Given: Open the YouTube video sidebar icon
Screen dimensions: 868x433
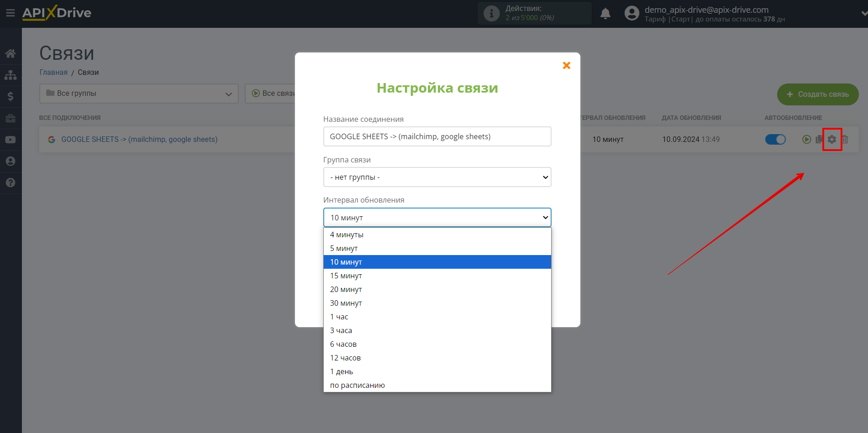Looking at the screenshot, I should pyautogui.click(x=11, y=140).
